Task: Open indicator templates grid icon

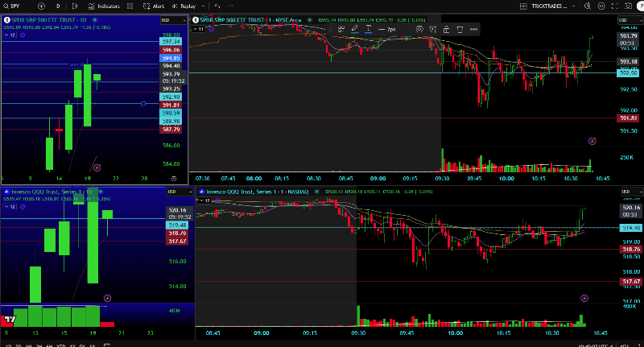Action: point(130,6)
